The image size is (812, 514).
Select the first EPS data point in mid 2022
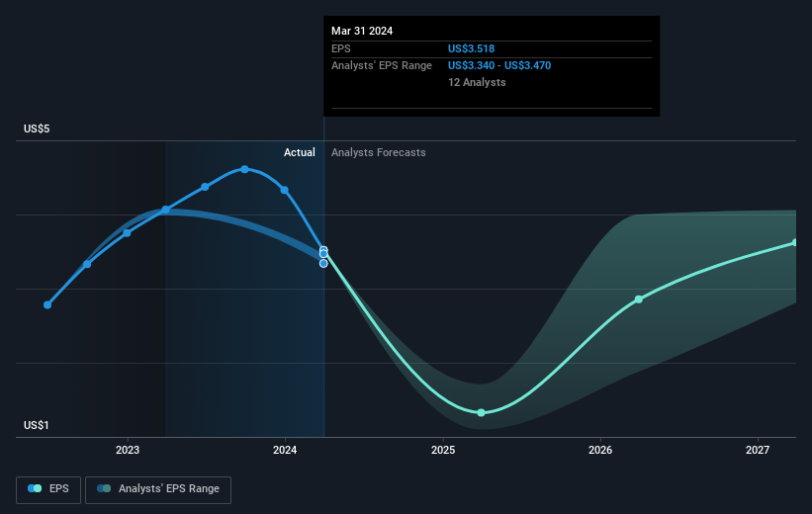47,304
